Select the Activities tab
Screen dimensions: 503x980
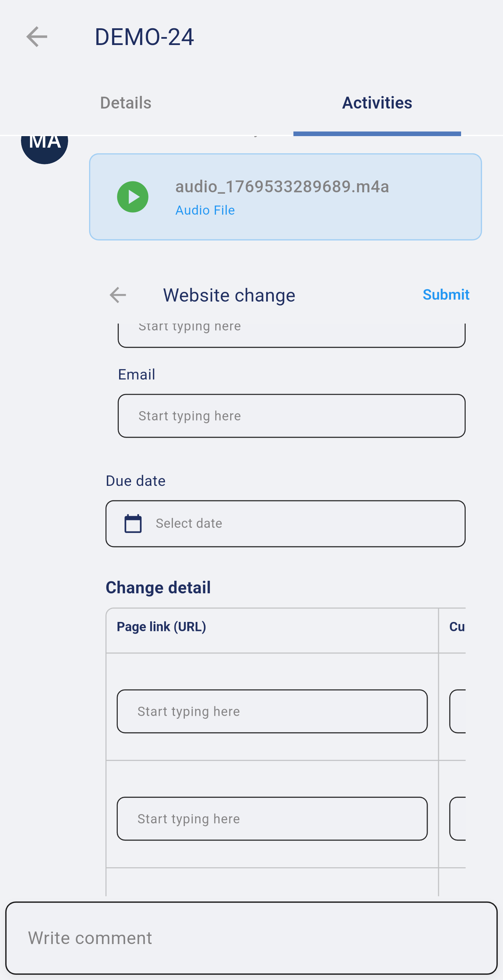coord(377,103)
